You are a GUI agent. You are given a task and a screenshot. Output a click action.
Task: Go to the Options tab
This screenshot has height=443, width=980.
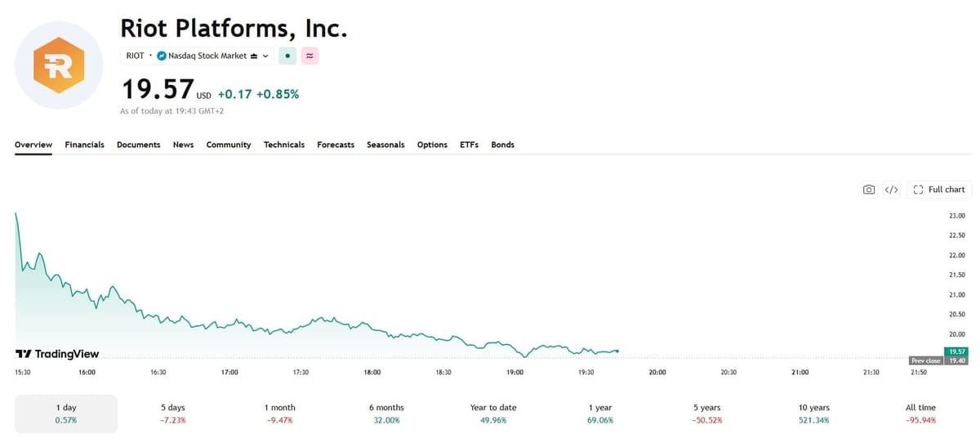(x=432, y=145)
